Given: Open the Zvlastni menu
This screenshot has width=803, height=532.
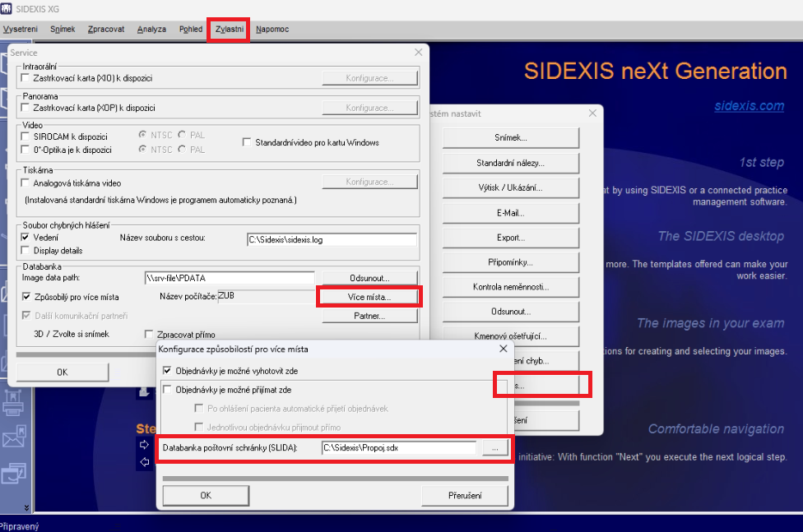Looking at the screenshot, I should click(229, 29).
